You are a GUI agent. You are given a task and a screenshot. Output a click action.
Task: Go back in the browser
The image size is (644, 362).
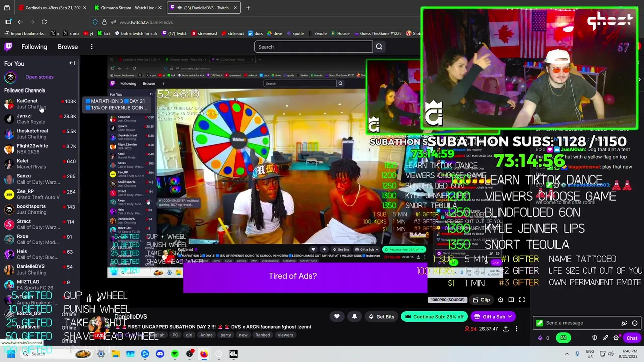click(x=20, y=22)
